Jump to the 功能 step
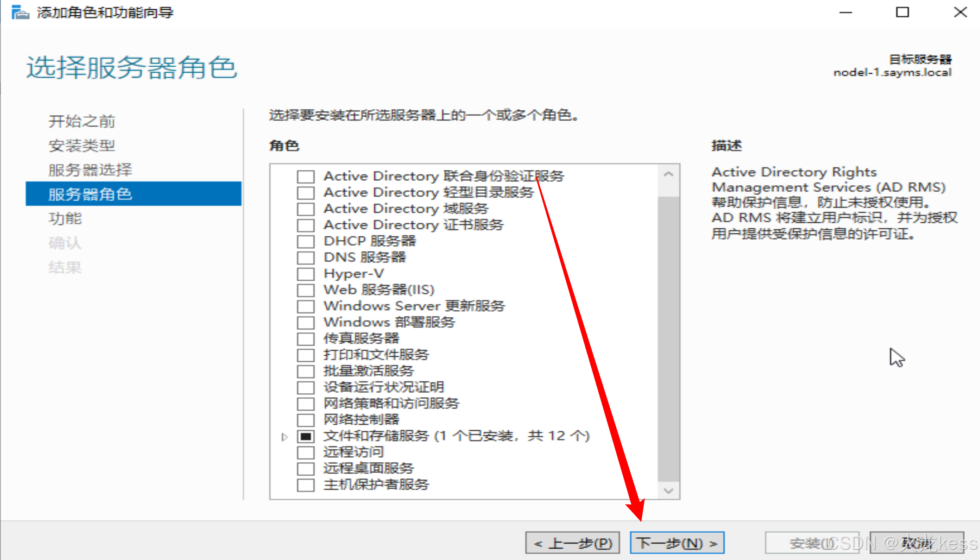980x560 pixels. click(65, 219)
